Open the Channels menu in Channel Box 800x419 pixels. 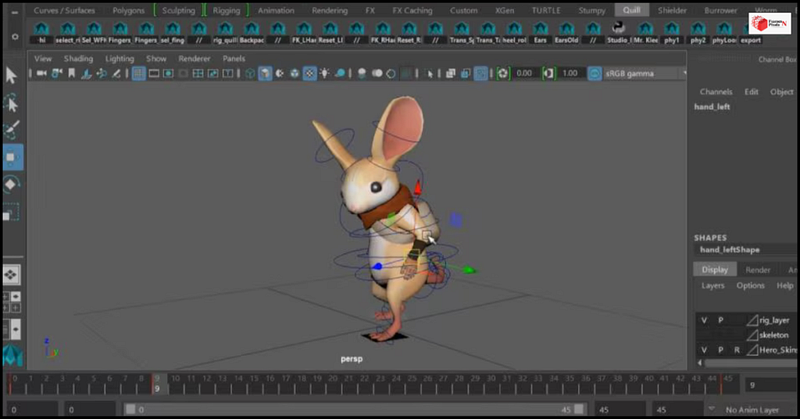pos(716,92)
